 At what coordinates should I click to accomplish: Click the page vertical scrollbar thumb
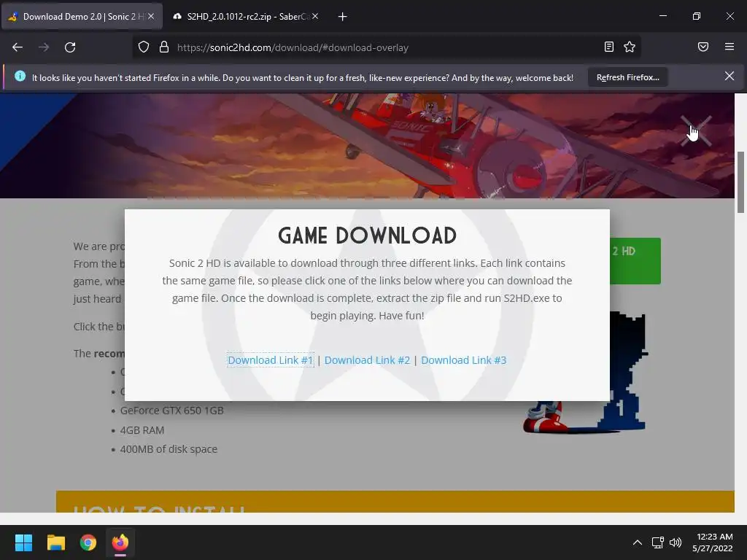740,182
